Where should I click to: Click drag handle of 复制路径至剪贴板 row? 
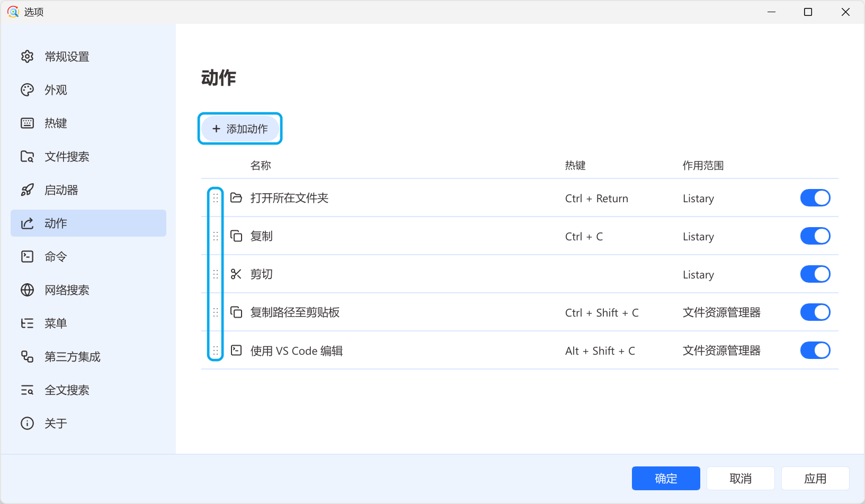click(x=216, y=312)
